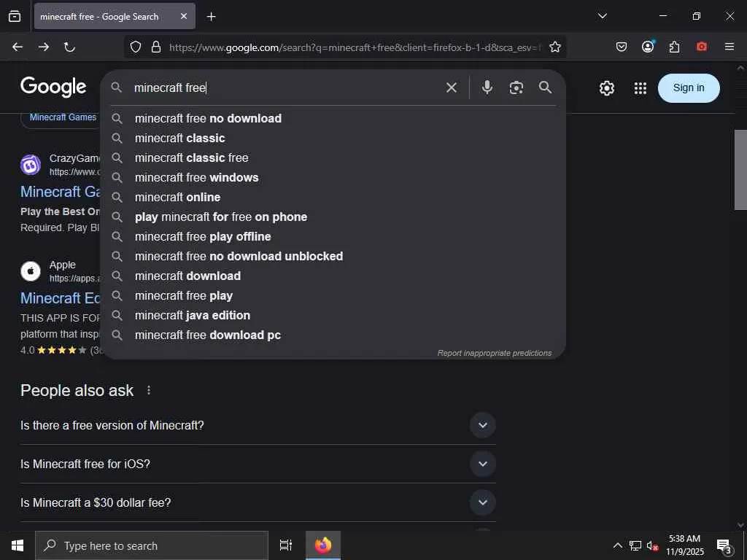Expand "Is there a free version of Minecraft?"
The width and height of the screenshot is (747, 560).
click(483, 425)
